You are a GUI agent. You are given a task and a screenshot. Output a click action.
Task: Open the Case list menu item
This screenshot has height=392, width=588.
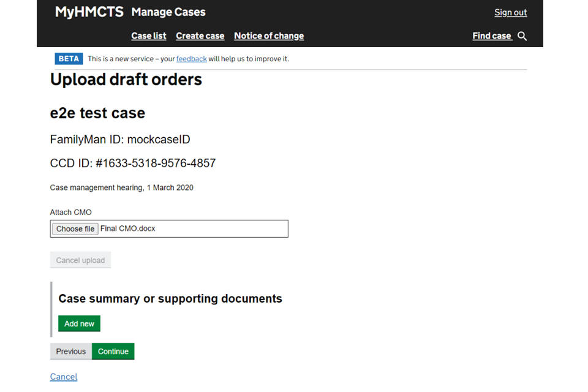click(x=148, y=36)
